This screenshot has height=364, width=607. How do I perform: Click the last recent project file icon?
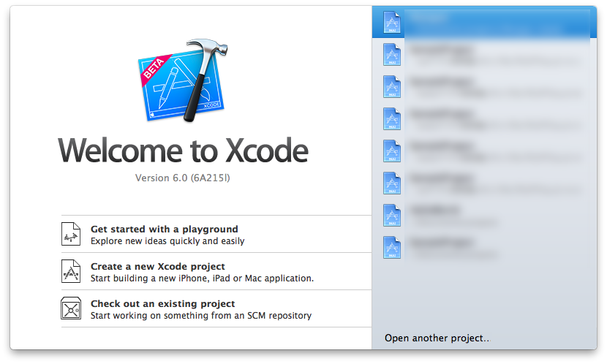[x=392, y=247]
